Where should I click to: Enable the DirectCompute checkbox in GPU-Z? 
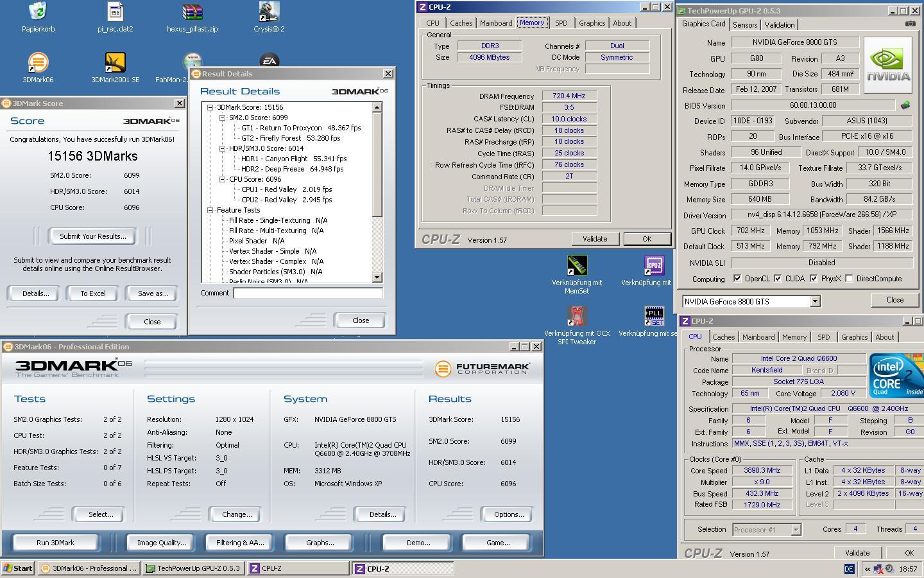[x=849, y=279]
